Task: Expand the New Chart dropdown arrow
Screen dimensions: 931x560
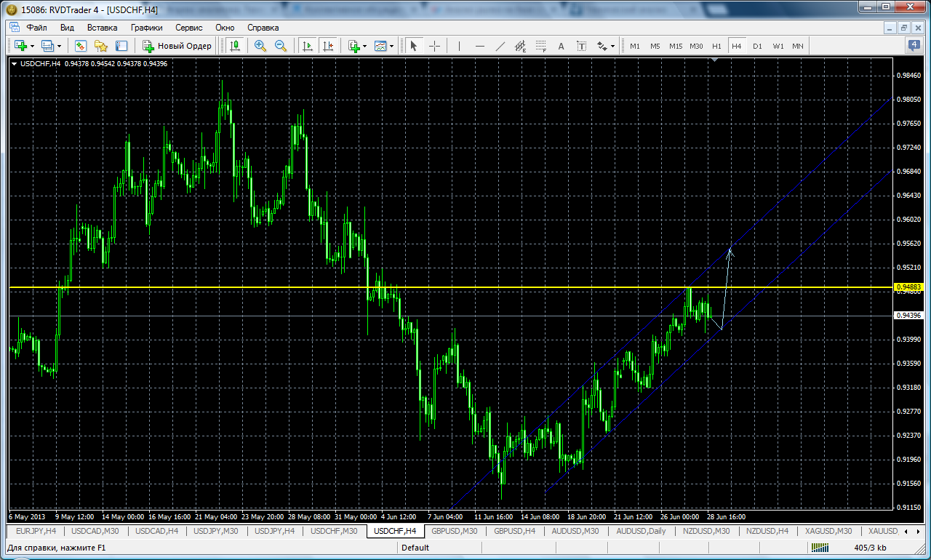Action: (32, 46)
